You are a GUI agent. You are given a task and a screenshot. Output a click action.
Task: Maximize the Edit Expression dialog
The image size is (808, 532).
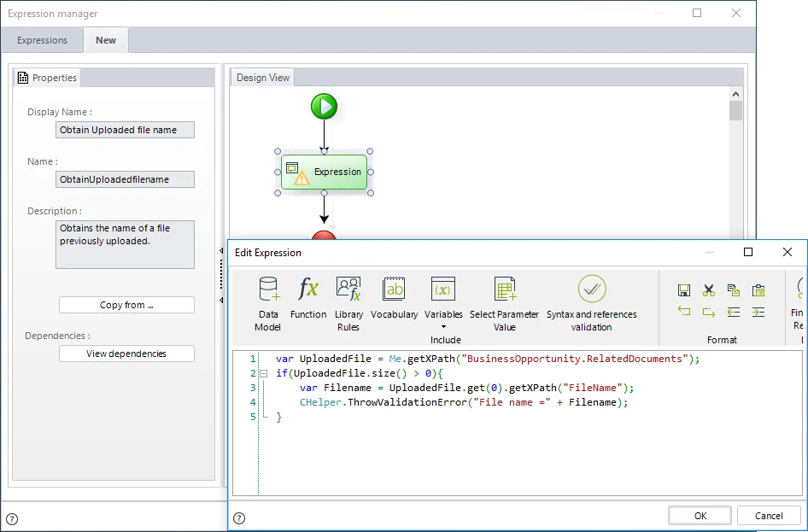coord(748,252)
